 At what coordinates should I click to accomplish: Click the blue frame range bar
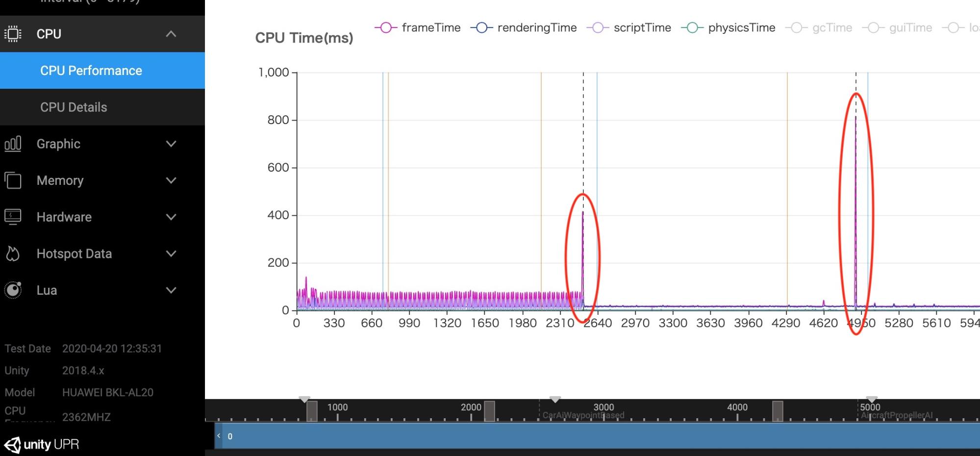coord(597,436)
